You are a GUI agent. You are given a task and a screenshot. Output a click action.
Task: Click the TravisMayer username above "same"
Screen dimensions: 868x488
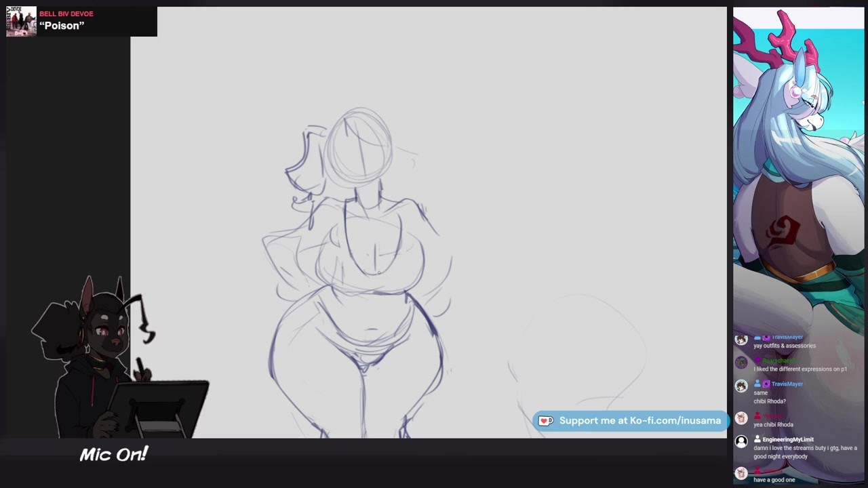pos(787,384)
